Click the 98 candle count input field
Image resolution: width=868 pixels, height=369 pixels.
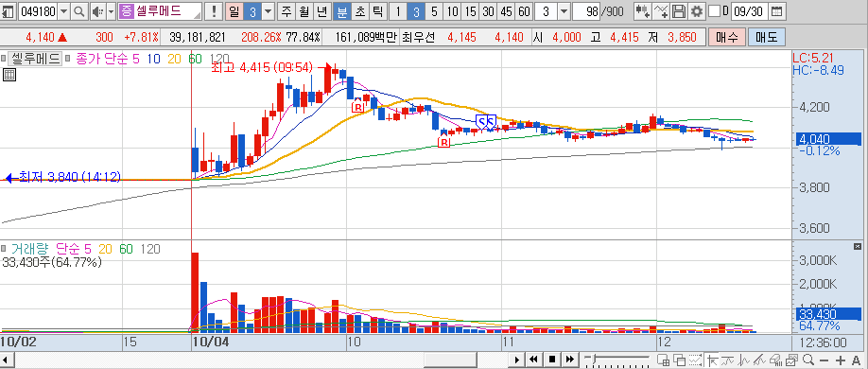[x=585, y=10]
